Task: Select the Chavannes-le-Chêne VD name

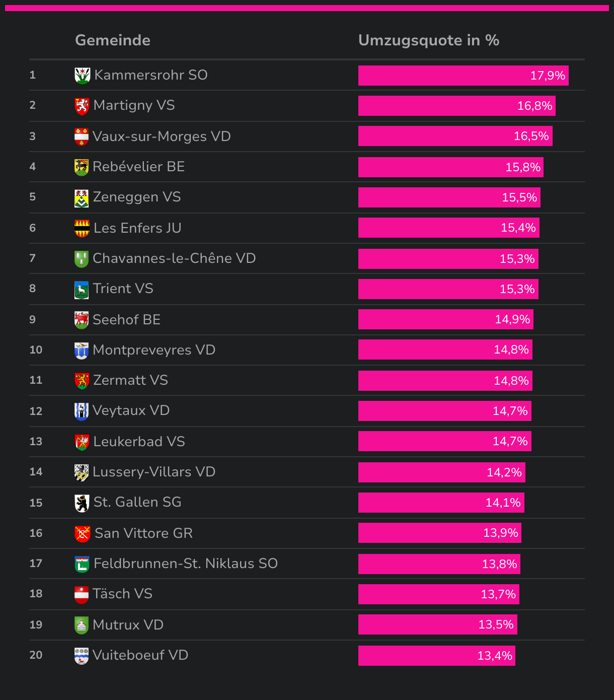Action: tap(174, 258)
